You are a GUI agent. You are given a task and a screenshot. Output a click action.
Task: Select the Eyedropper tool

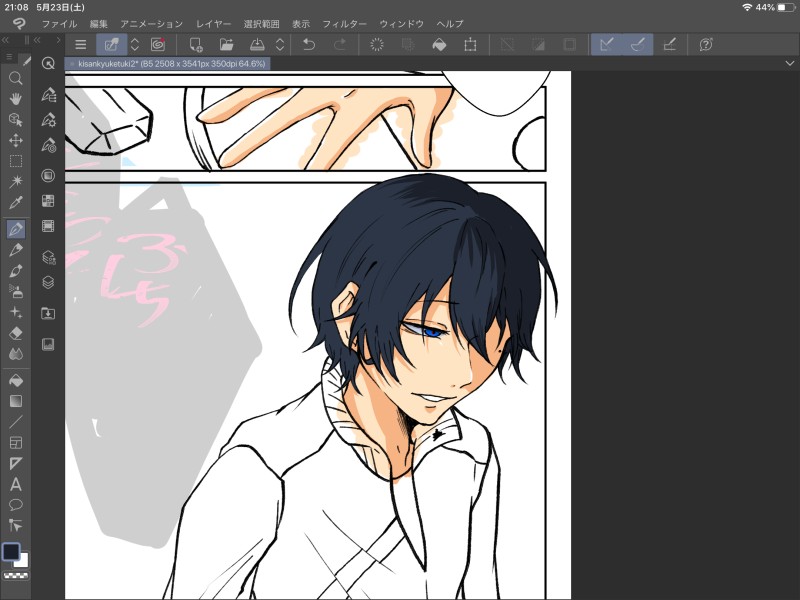[x=16, y=203]
